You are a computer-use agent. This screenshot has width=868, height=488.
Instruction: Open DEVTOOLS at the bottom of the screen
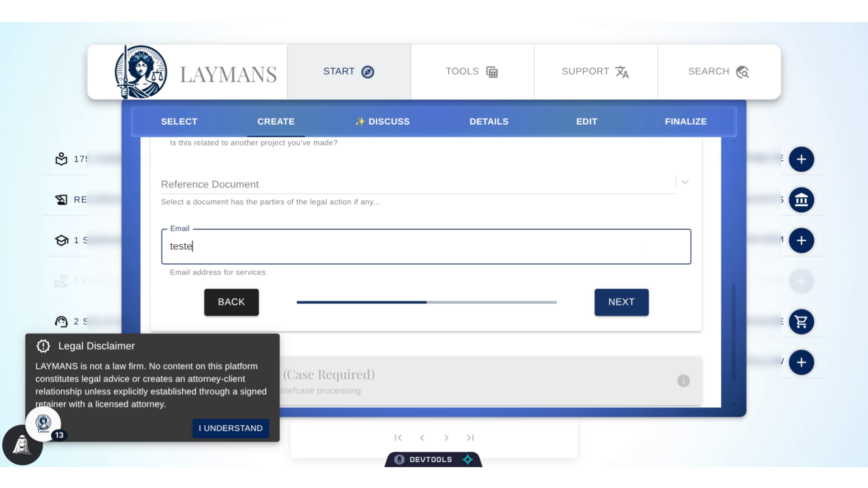tap(432, 459)
